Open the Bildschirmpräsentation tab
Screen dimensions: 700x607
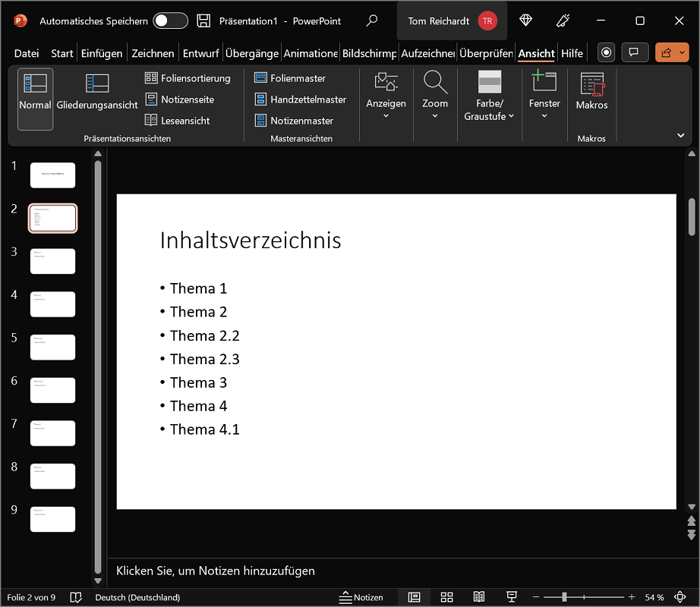[369, 54]
